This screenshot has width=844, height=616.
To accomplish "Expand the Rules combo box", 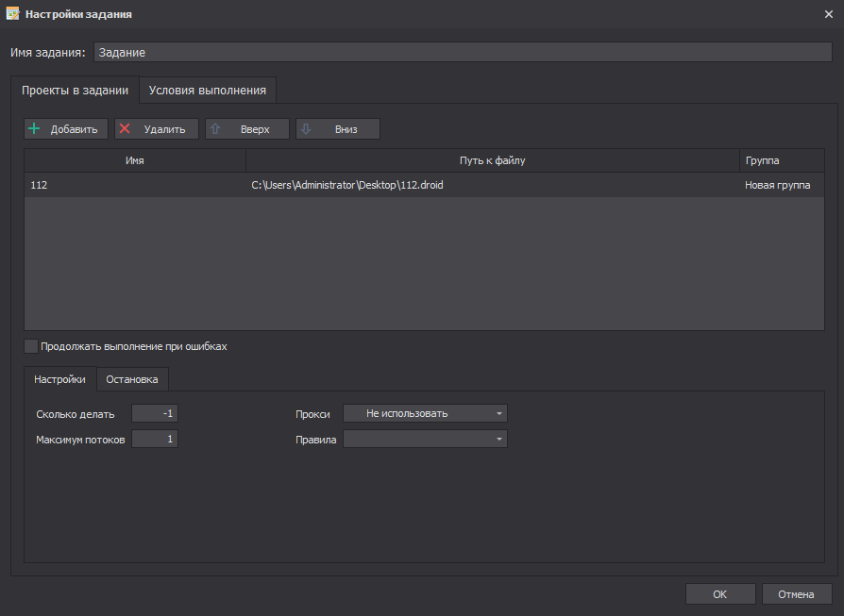I will pos(425,440).
